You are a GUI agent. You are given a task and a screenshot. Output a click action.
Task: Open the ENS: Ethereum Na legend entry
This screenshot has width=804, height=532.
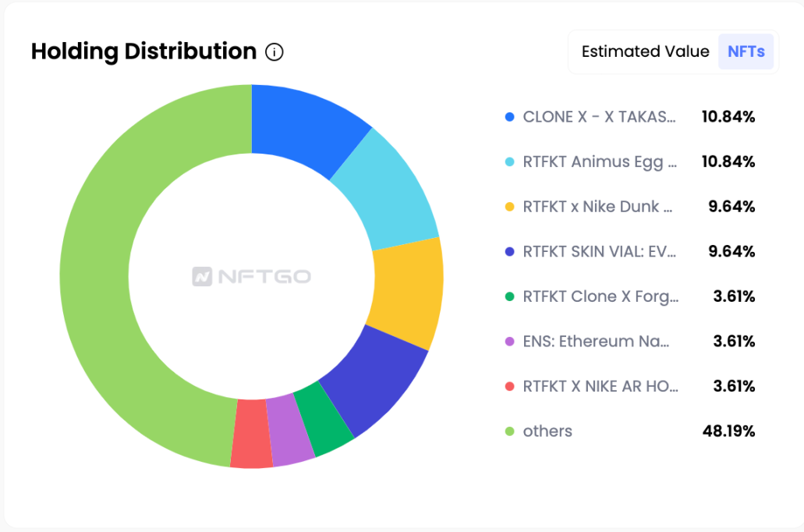pyautogui.click(x=597, y=342)
